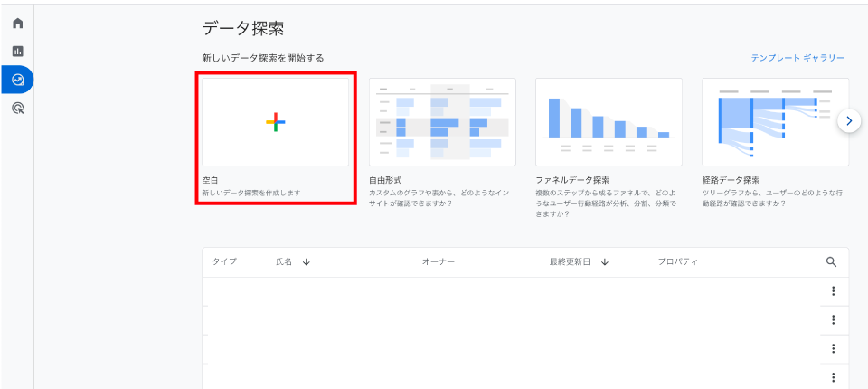Open the third row's three-dot menu
Screen dimensions: 868x389
click(x=833, y=349)
